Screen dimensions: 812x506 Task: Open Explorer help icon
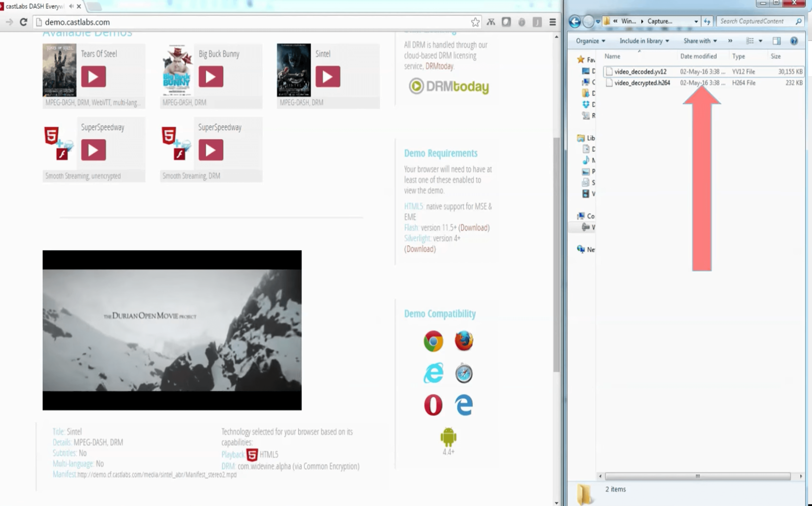(x=794, y=41)
